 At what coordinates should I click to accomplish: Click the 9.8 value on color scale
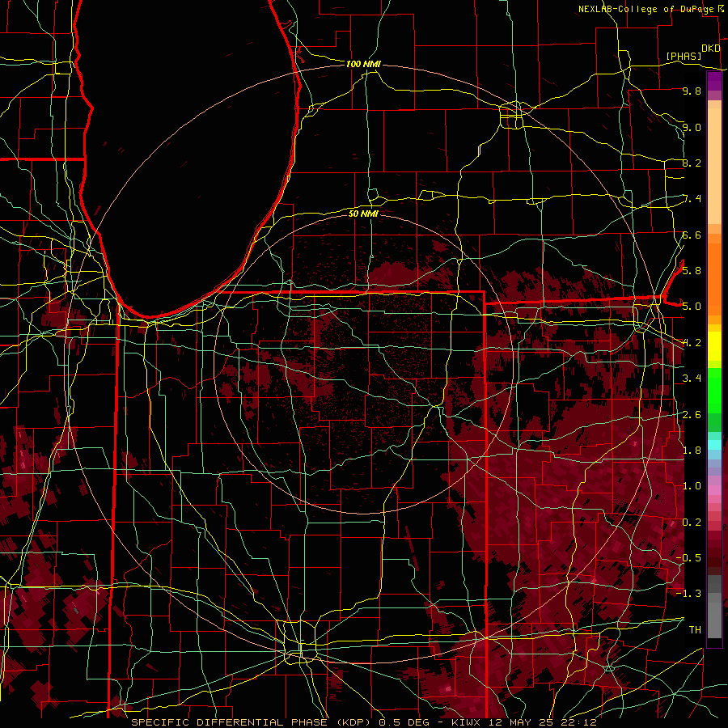click(692, 91)
